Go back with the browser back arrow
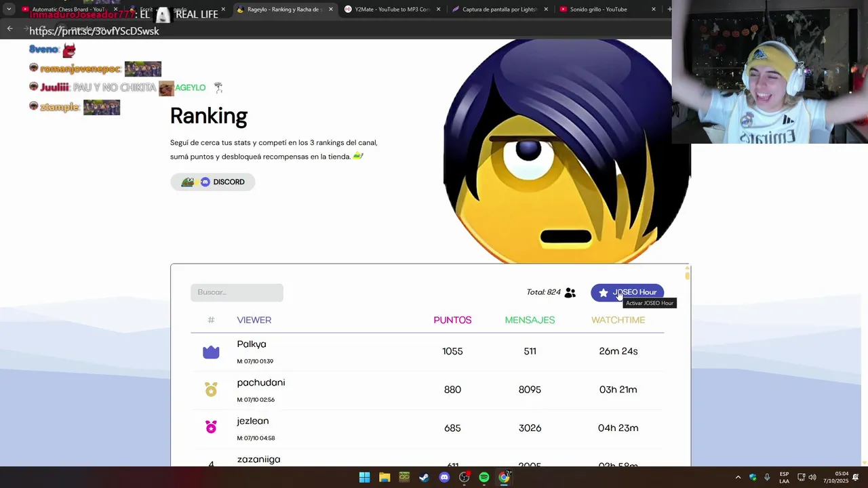Image resolution: width=868 pixels, height=488 pixels. 9,28
